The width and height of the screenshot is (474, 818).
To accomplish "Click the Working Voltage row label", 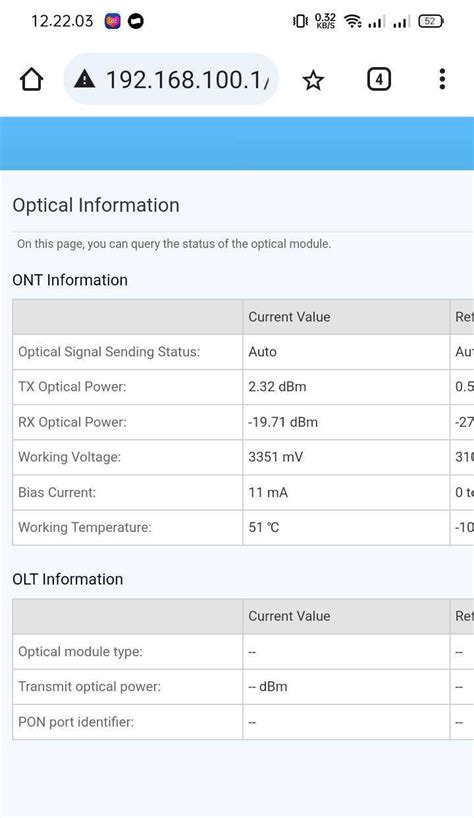I will pyautogui.click(x=69, y=457).
